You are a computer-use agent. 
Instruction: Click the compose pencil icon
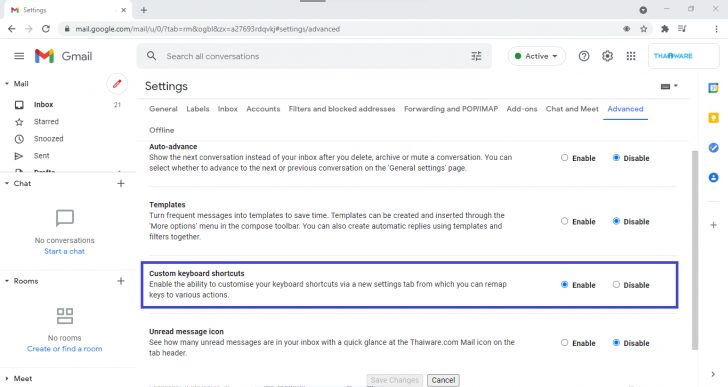117,84
